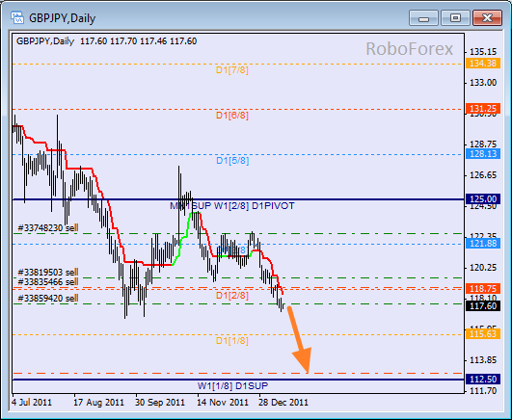This screenshot has height=420, width=512.
Task: Click the 117.60 current price tag
Action: 483,306
